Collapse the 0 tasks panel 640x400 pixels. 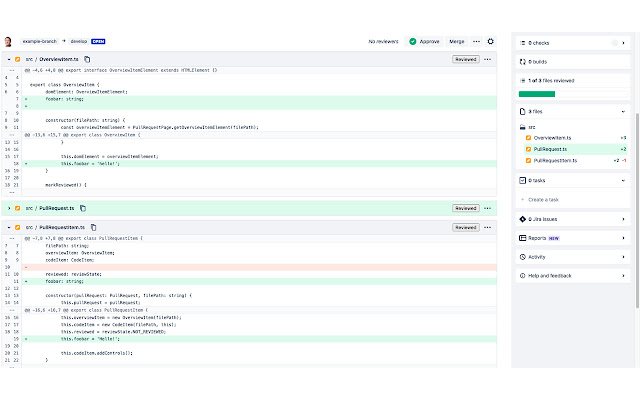(623, 180)
